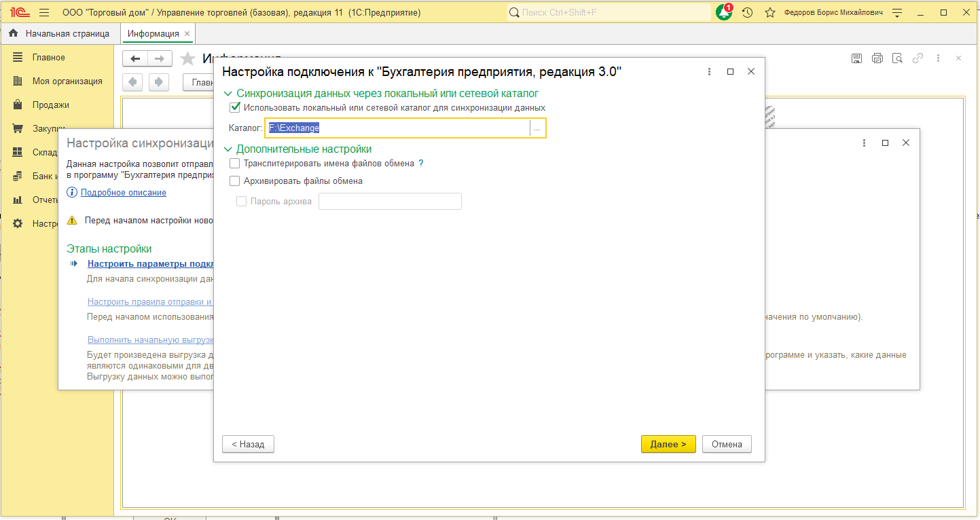Open Настроить правила отправки link
Image resolution: width=980 pixels, height=520 pixels.
click(x=150, y=302)
